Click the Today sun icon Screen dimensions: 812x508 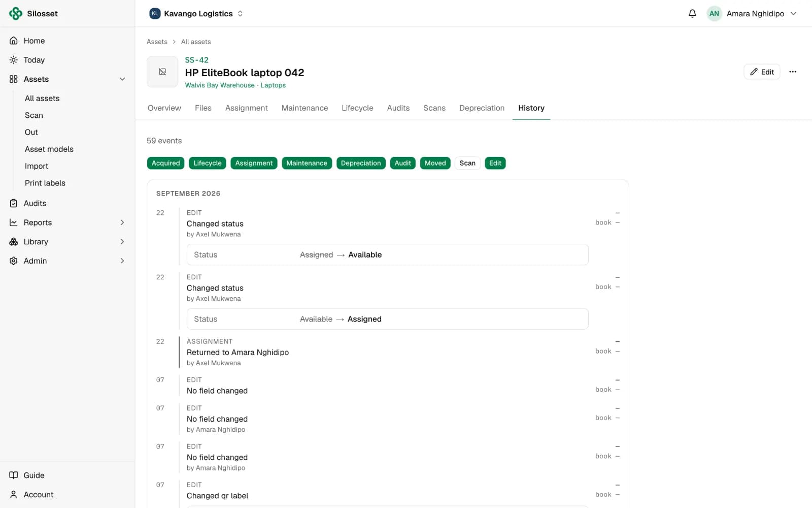pos(14,60)
